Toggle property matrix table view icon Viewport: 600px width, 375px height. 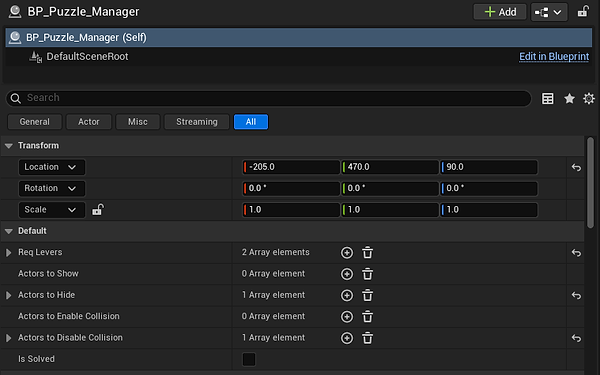click(x=548, y=98)
